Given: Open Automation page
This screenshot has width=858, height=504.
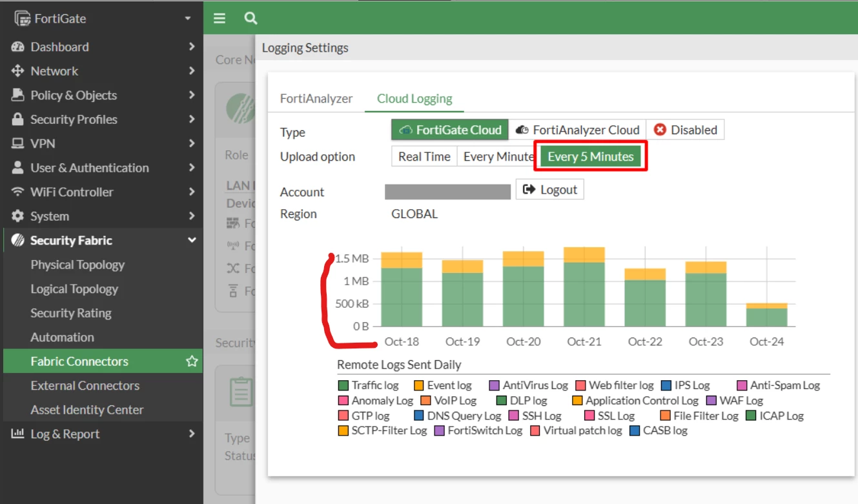Looking at the screenshot, I should tap(62, 337).
